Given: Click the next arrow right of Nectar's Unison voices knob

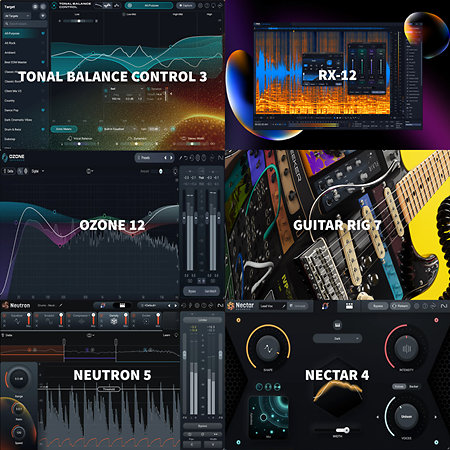Looking at the screenshot, I should coord(435,417).
